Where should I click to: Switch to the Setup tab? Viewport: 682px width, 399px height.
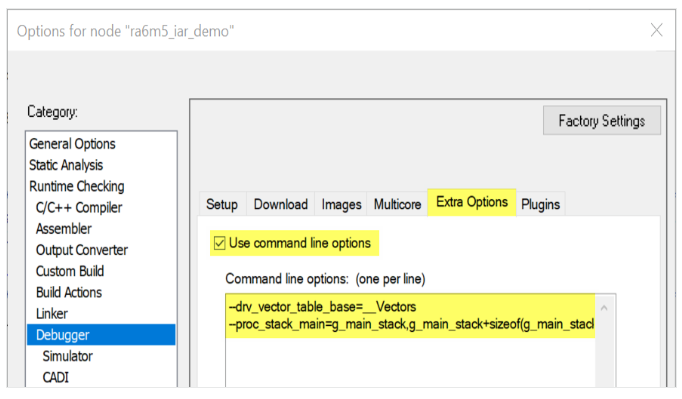pyautogui.click(x=222, y=204)
